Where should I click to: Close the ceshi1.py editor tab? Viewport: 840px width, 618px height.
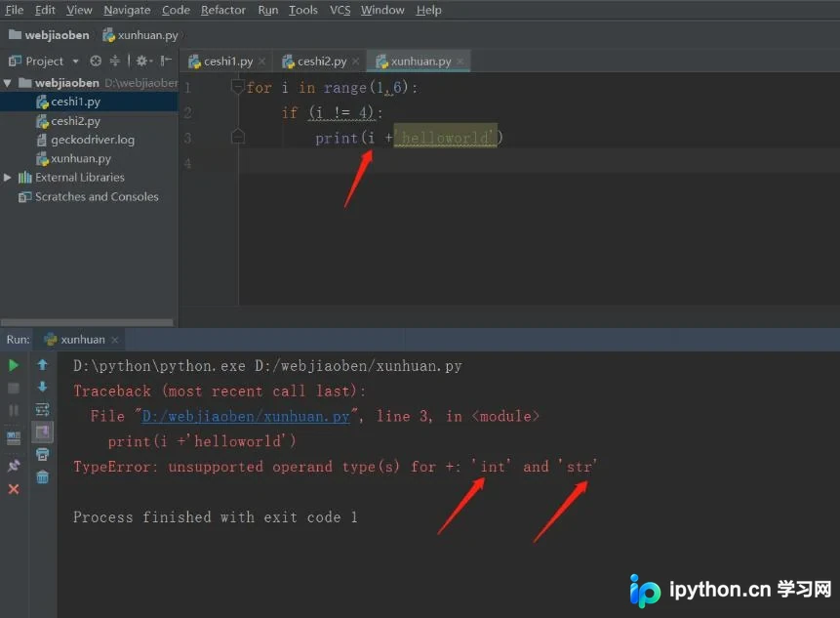[262, 62]
